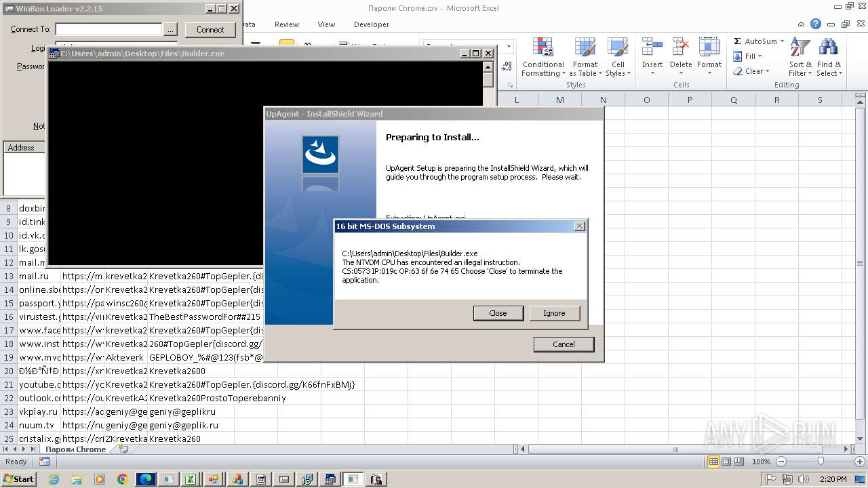Expand the AutoSum dropdown arrow
Screen dimensions: 868x488
(x=782, y=41)
